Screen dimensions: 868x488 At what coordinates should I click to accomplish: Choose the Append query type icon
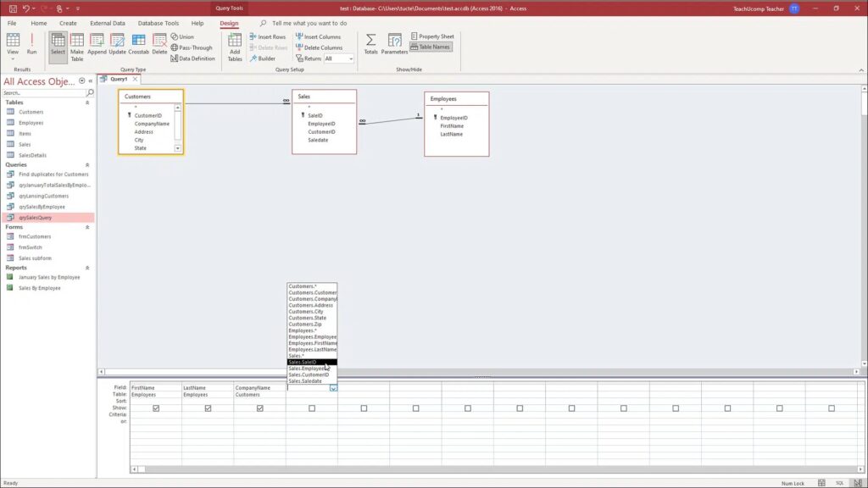[97, 43]
